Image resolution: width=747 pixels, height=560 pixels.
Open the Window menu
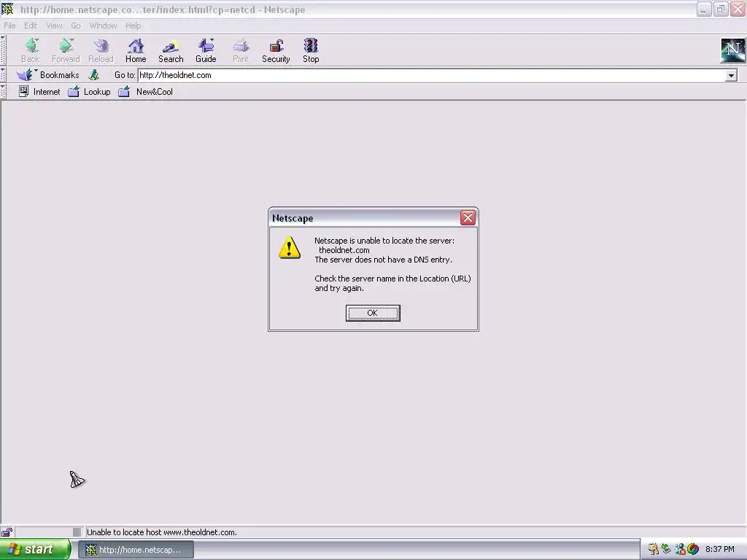pos(103,26)
